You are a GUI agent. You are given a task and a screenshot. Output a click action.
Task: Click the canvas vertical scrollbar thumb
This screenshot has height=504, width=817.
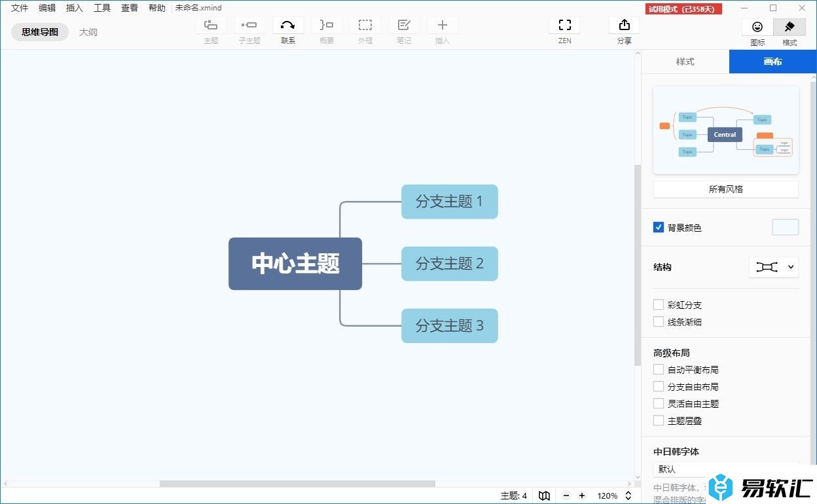638,265
